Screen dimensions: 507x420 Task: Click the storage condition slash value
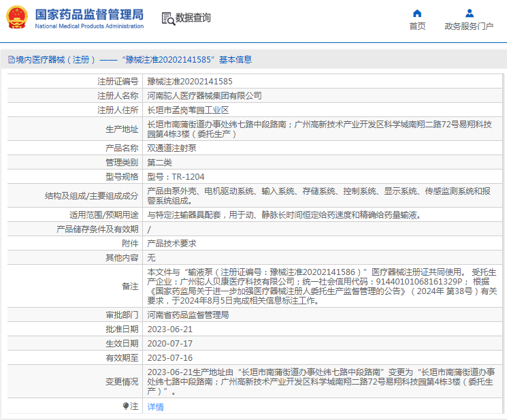point(149,229)
